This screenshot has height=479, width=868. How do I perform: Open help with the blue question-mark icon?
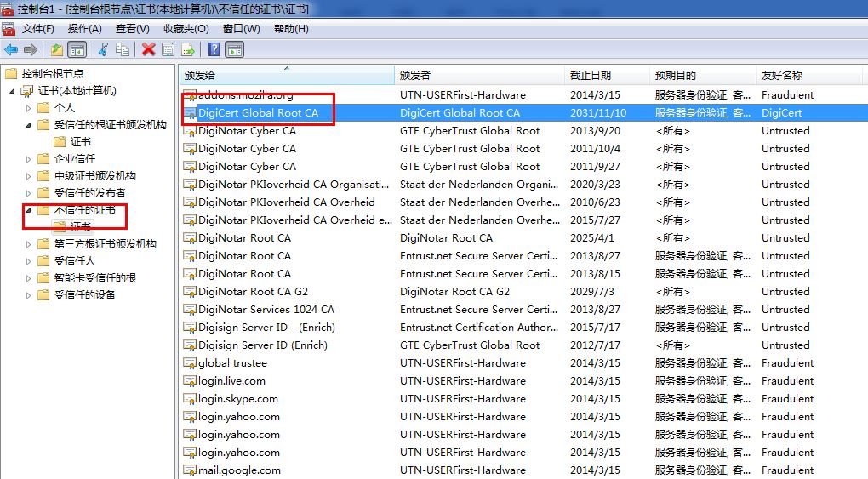click(x=214, y=50)
